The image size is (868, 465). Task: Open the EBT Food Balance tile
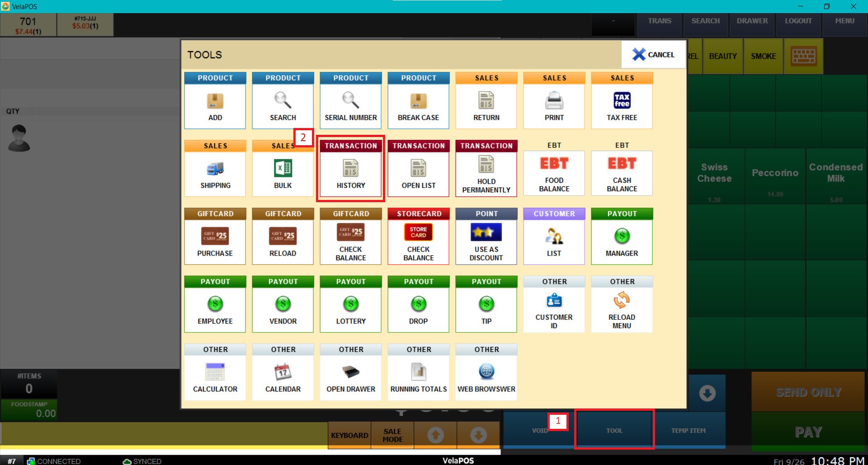(x=554, y=172)
